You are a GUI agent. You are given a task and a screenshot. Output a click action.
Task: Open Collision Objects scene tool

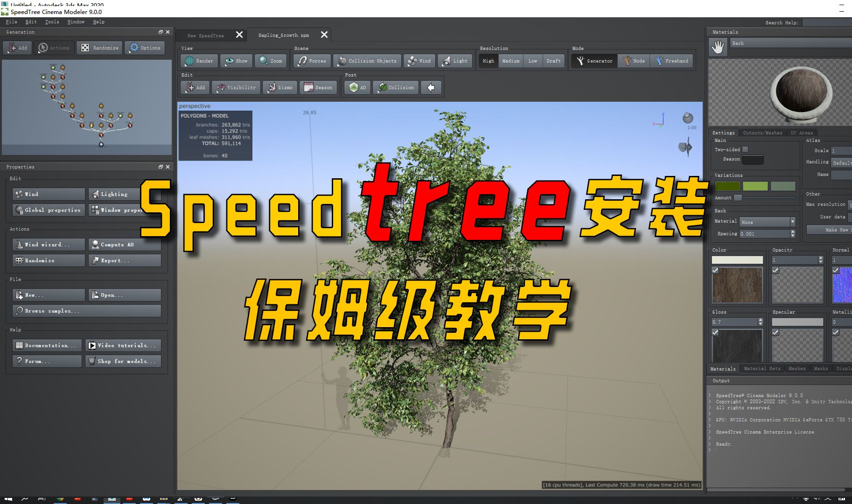[367, 61]
